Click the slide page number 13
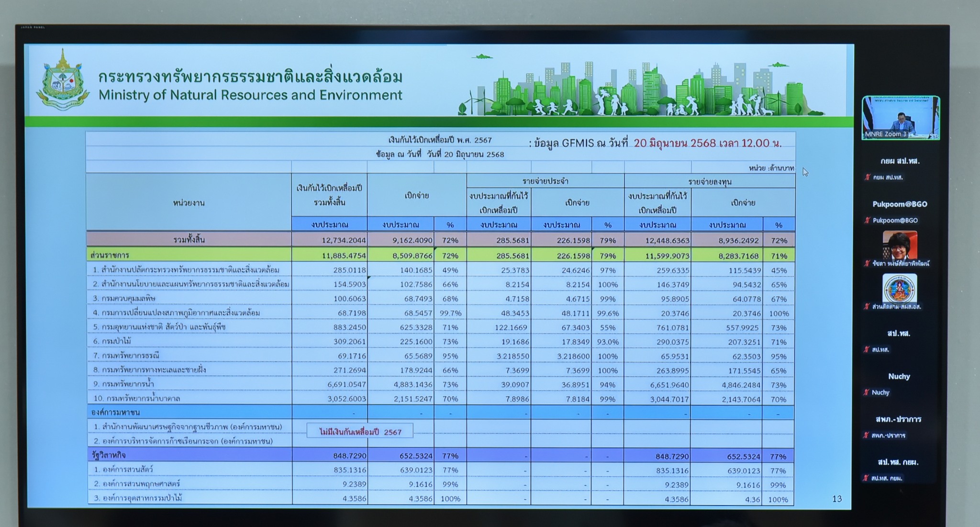The image size is (980, 527). click(836, 499)
